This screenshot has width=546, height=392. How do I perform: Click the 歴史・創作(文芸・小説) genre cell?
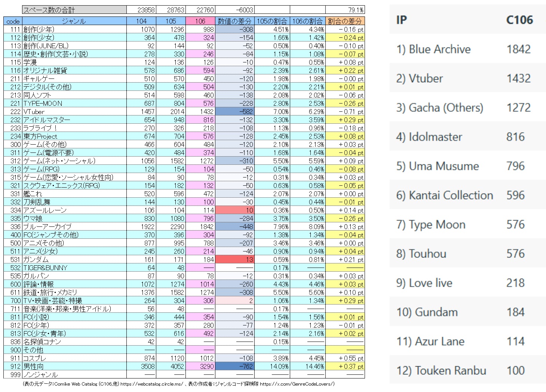tap(74, 54)
